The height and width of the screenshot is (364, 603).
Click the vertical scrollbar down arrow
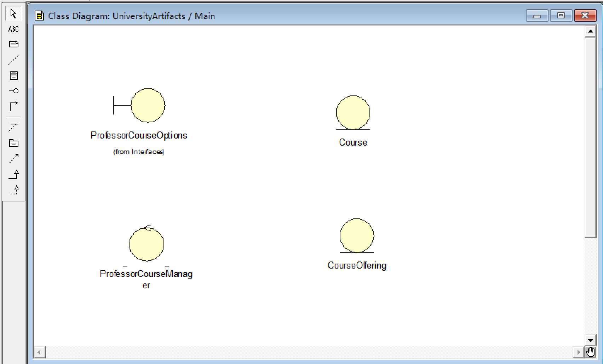[590, 341]
